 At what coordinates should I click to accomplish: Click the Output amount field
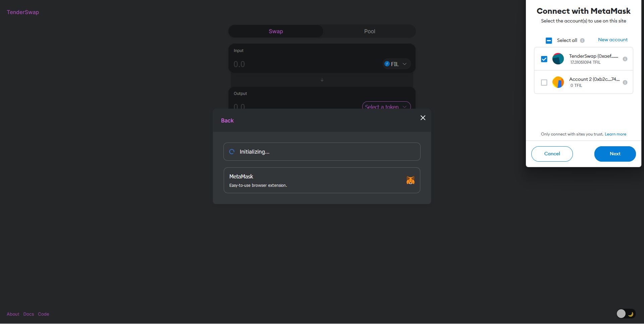tap(295, 106)
